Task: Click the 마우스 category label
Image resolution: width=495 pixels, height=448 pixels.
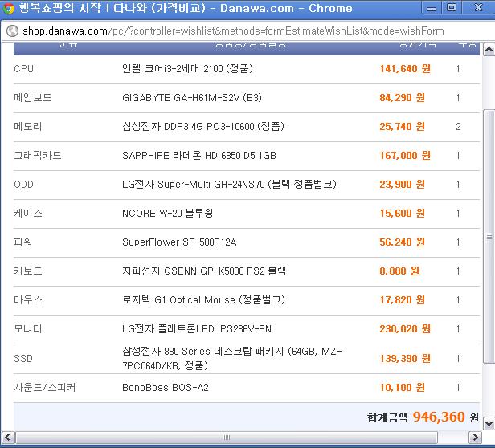Action: click(x=28, y=300)
